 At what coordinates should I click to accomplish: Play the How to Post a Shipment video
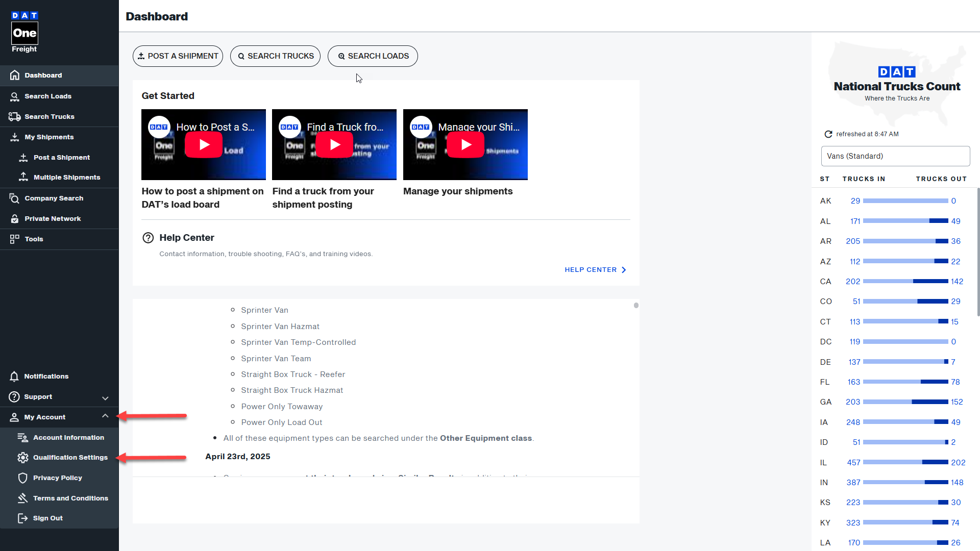point(204,145)
